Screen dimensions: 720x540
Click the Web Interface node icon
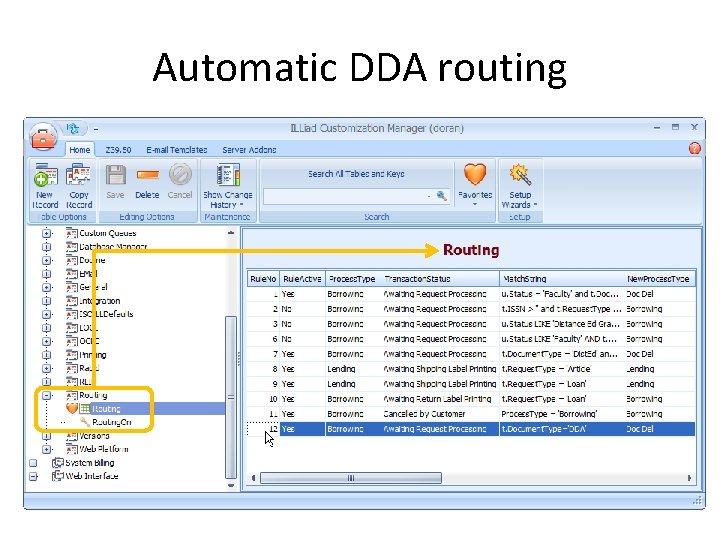[x=57, y=476]
